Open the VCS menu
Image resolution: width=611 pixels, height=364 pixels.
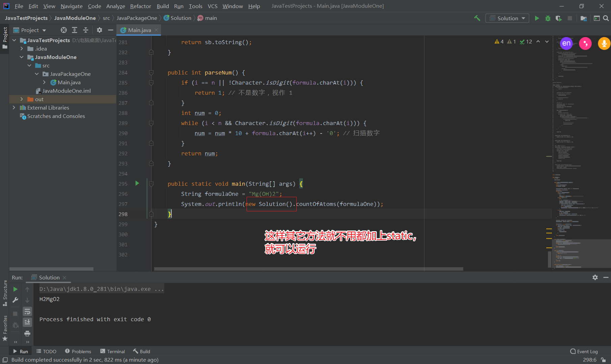click(x=213, y=6)
